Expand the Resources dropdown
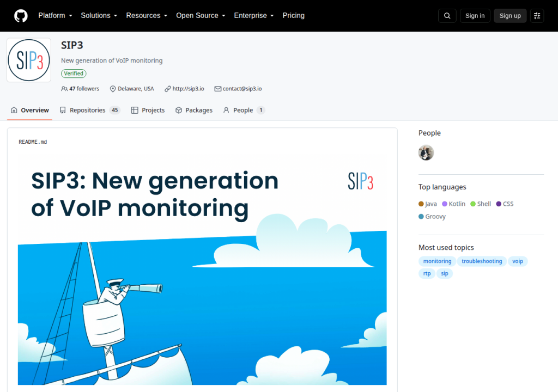 (x=147, y=16)
